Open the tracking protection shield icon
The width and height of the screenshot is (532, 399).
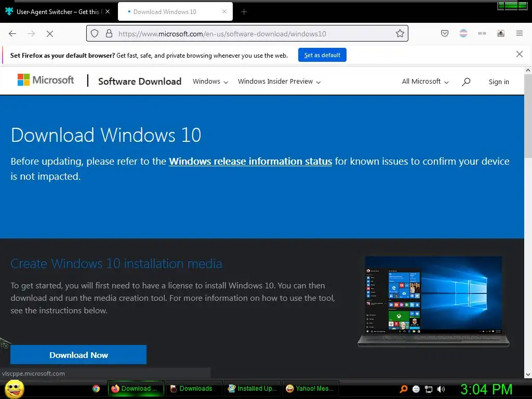[95, 33]
